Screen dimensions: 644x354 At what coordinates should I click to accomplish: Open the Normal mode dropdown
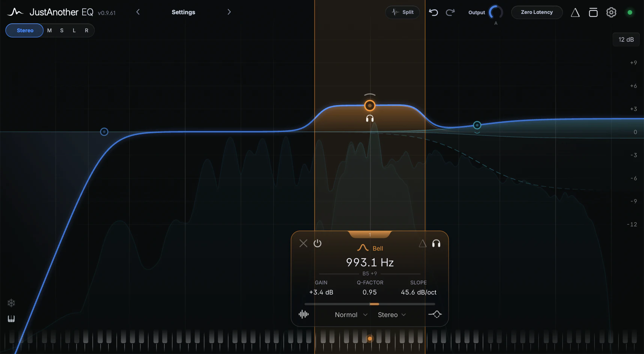(351, 315)
